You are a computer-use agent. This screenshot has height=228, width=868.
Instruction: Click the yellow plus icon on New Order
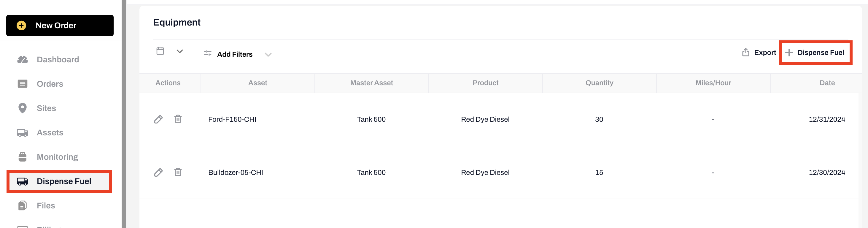(21, 26)
